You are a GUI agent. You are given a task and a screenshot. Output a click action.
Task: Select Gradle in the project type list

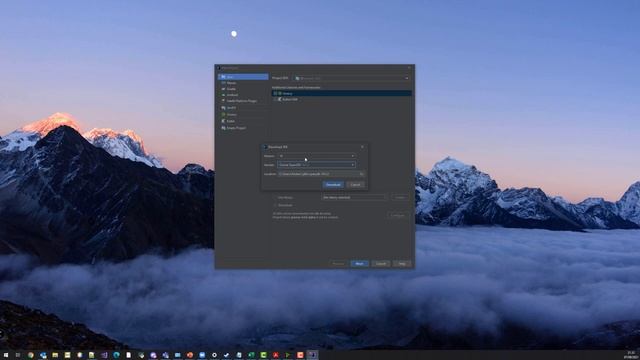pyautogui.click(x=243, y=89)
